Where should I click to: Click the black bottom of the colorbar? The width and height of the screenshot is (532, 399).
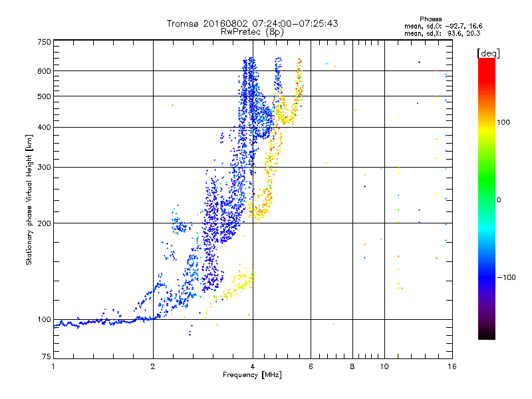pyautogui.click(x=487, y=334)
